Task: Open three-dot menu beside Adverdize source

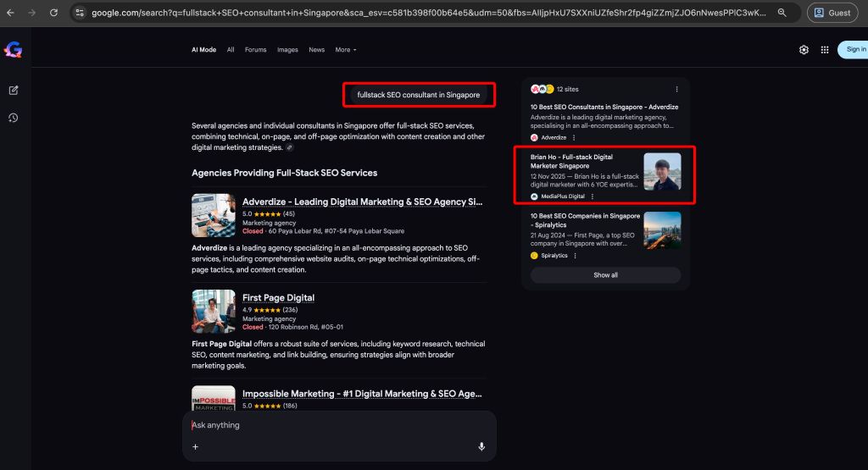Action: (574, 138)
